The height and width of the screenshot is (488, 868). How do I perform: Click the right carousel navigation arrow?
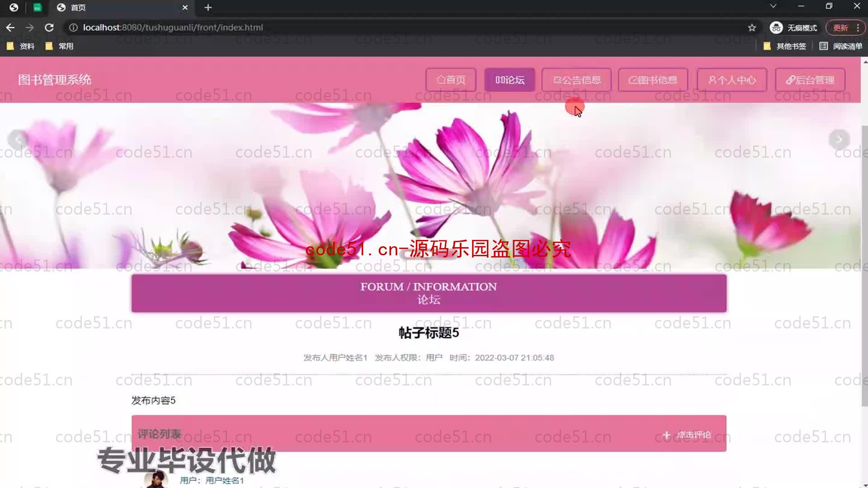[840, 139]
